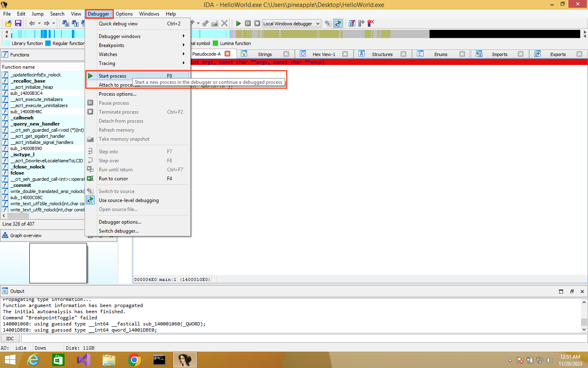Toggle Use source-level debugging menu item
The width and height of the screenshot is (588, 368).
[x=138, y=200]
